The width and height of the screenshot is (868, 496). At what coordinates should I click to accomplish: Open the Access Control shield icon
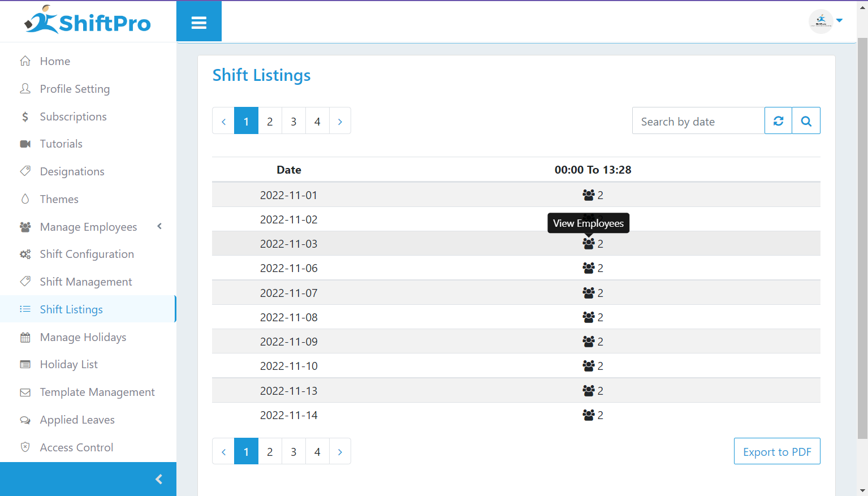(x=25, y=447)
